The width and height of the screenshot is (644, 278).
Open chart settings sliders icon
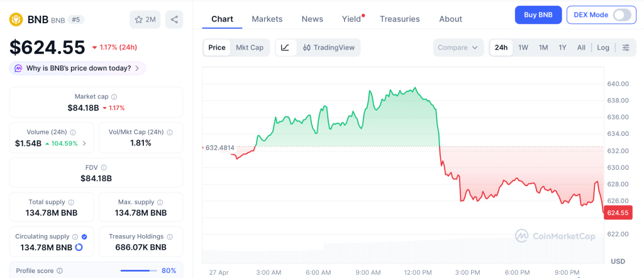pyautogui.click(x=625, y=48)
